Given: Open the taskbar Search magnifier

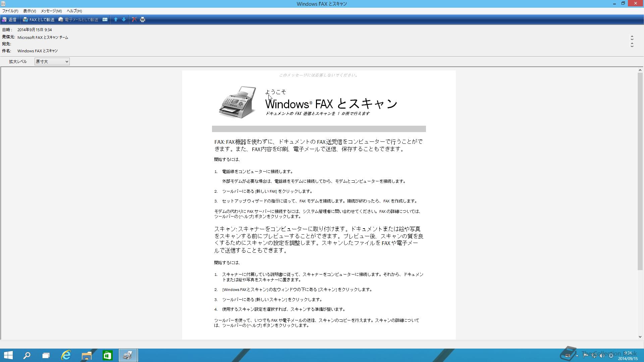Looking at the screenshot, I should [x=27, y=355].
